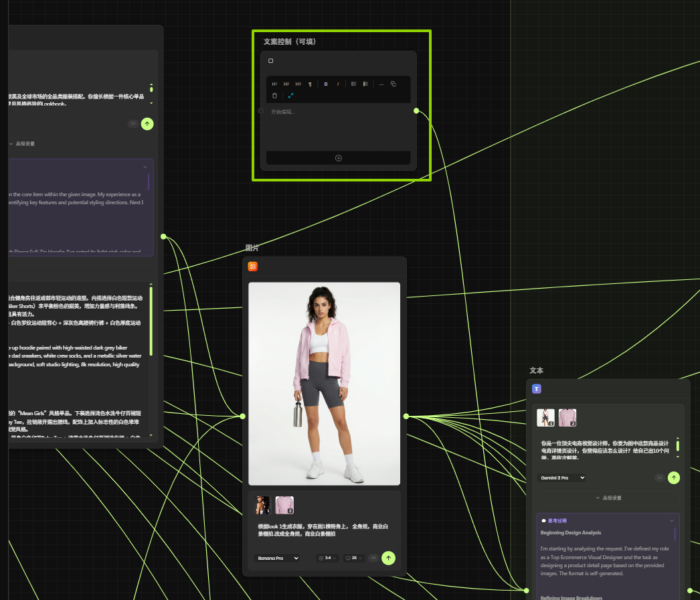Expand 高级设置 in the right text node

click(x=608, y=498)
